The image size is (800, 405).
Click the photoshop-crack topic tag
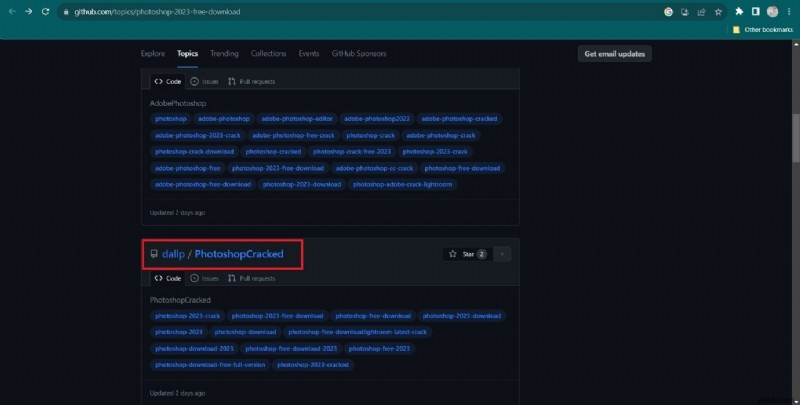click(x=370, y=135)
